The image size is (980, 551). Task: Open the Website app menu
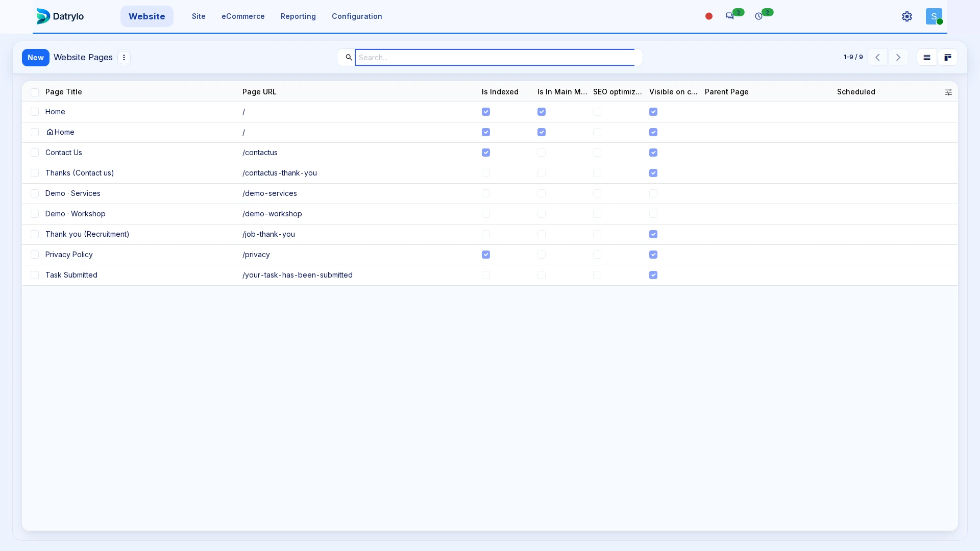click(x=147, y=16)
